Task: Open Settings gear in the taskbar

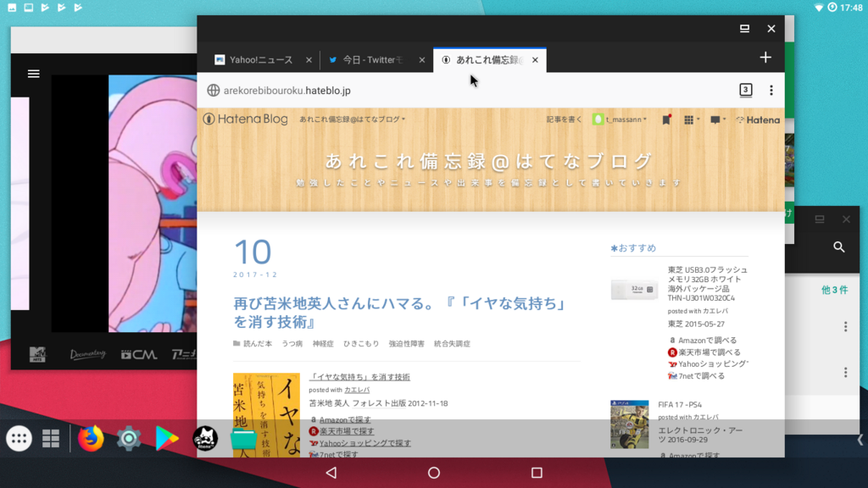Action: [129, 439]
